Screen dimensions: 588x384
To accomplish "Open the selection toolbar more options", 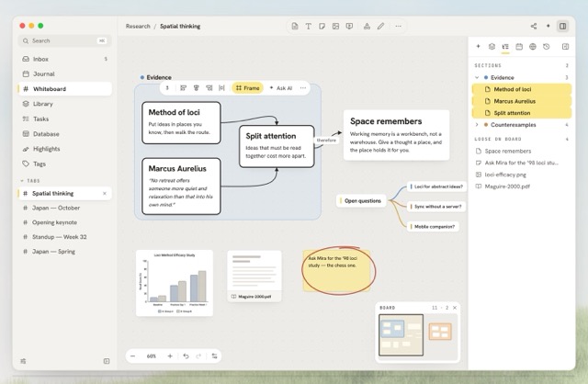I will [x=303, y=88].
